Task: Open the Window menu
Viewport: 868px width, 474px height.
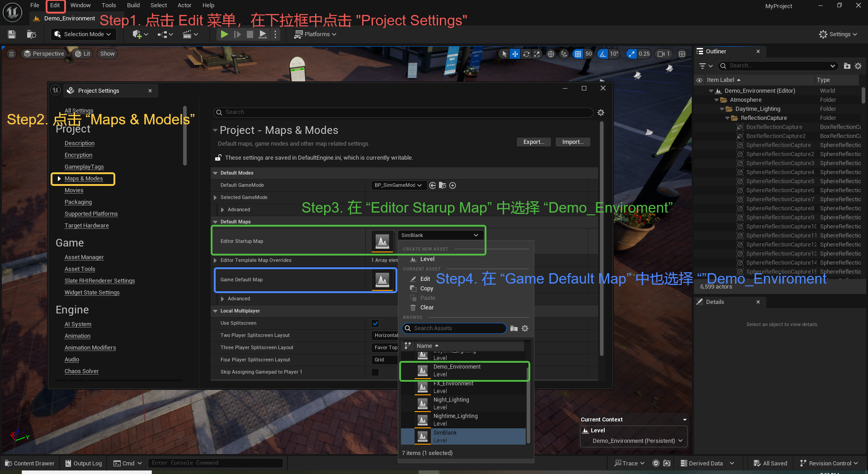Action: click(80, 5)
